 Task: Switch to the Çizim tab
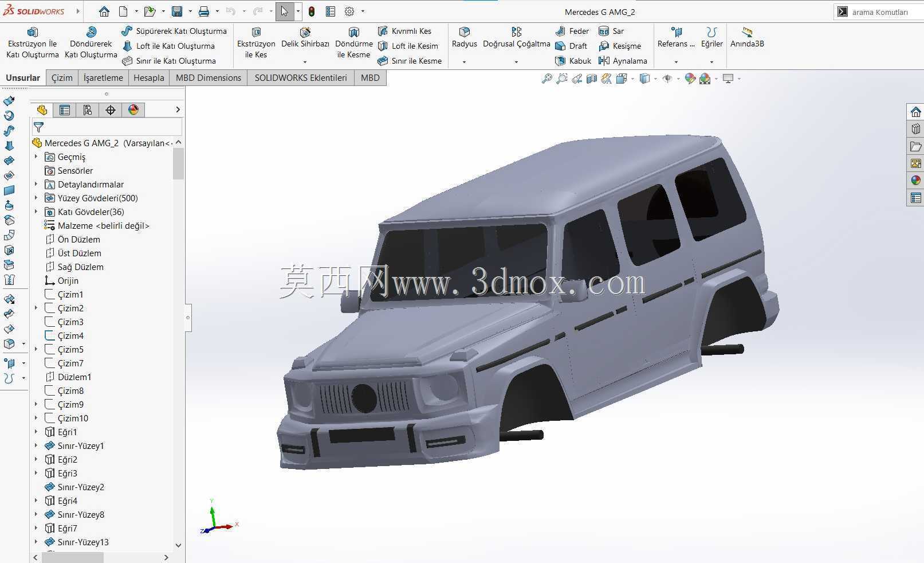(62, 78)
